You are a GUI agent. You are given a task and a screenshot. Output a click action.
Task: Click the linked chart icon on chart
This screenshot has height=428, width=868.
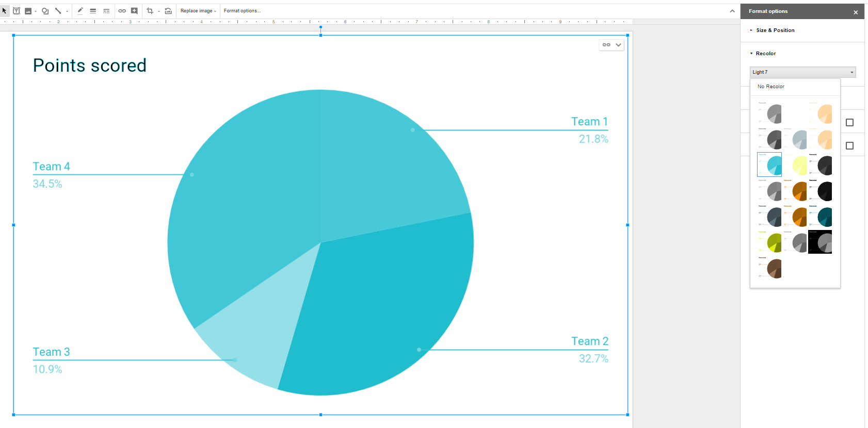click(x=606, y=45)
